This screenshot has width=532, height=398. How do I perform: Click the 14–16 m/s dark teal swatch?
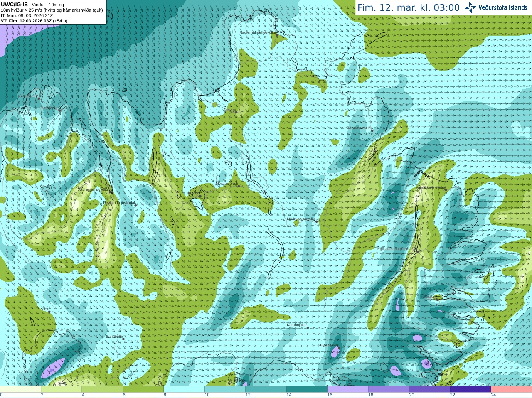pos(307,389)
